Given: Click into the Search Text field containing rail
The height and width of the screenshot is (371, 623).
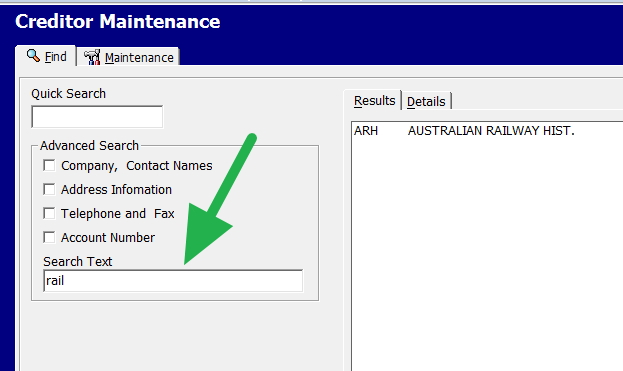Looking at the screenshot, I should pos(173,281).
